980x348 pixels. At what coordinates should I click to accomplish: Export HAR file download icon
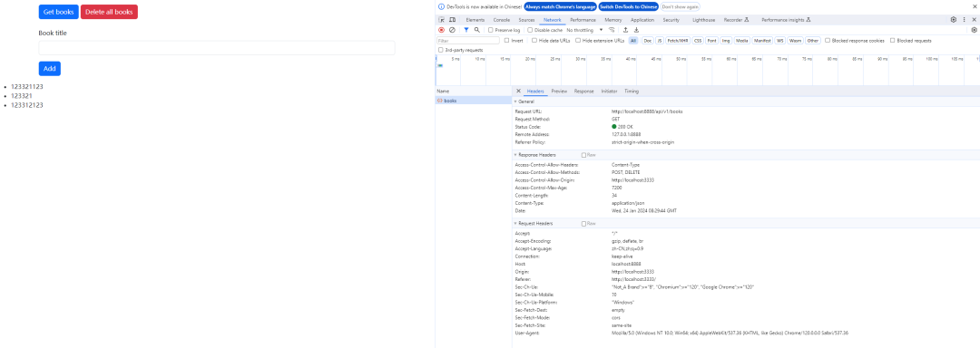tap(636, 30)
